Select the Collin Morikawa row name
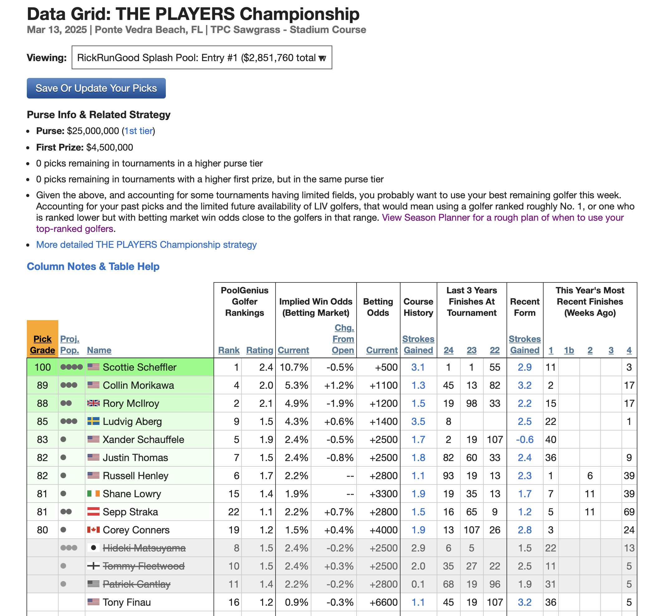 [138, 385]
